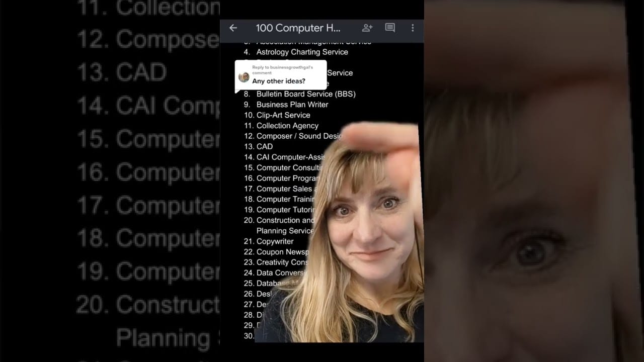Screen dimensions: 644x362
Task: Select item 15 'Computer Consulti...' entry
Action: click(x=289, y=168)
